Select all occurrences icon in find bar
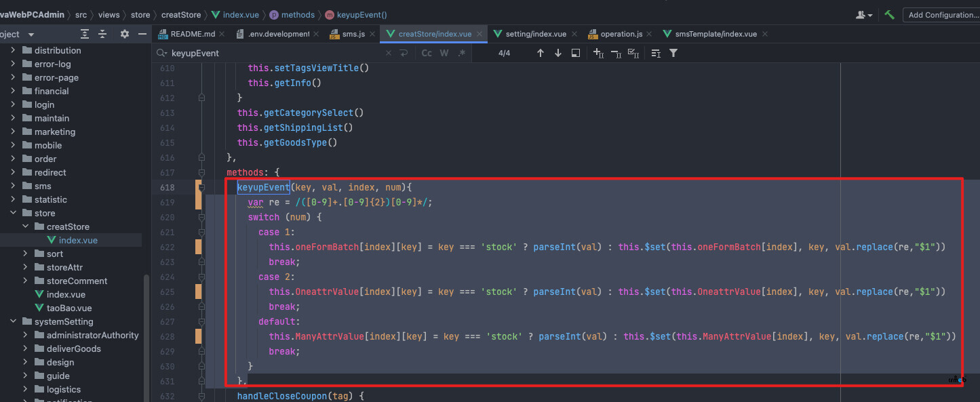The image size is (980, 402). (633, 53)
